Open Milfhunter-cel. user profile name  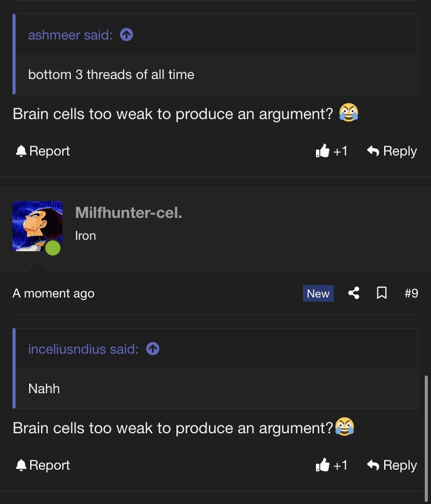click(129, 212)
